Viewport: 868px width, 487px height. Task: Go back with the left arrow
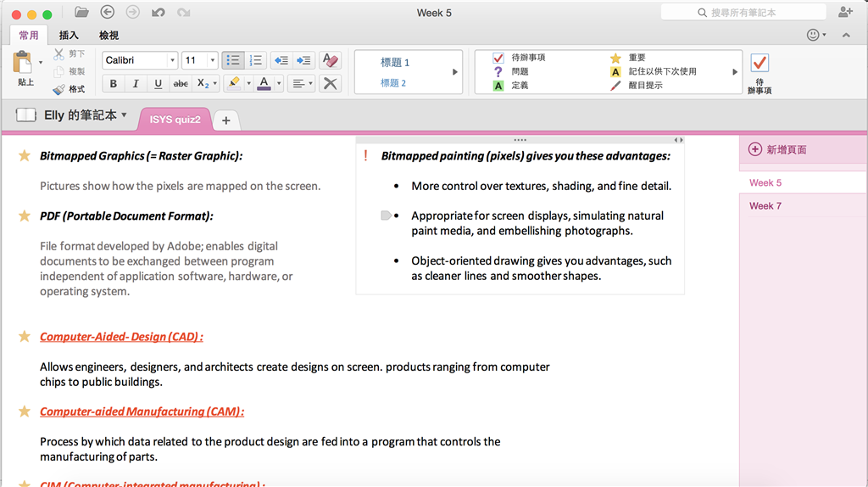click(x=108, y=12)
